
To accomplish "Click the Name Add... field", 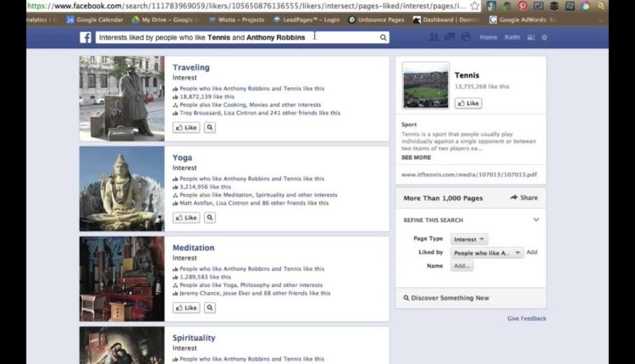I will (461, 266).
